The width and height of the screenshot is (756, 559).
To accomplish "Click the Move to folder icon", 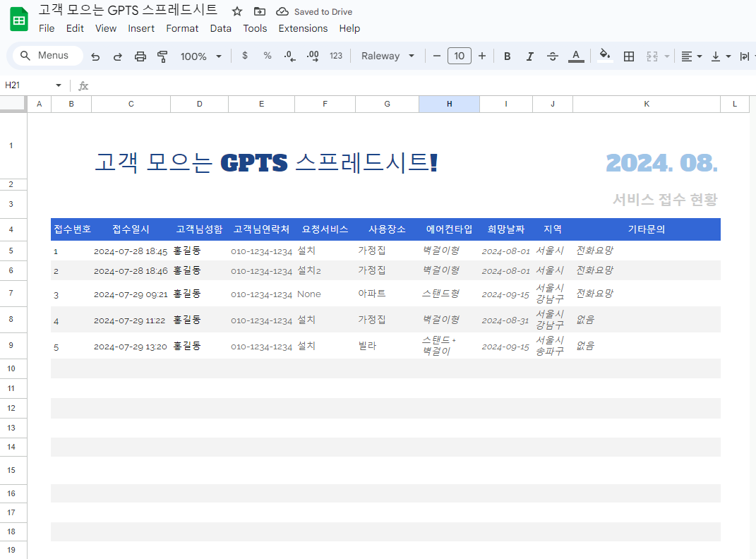I will coord(260,11).
